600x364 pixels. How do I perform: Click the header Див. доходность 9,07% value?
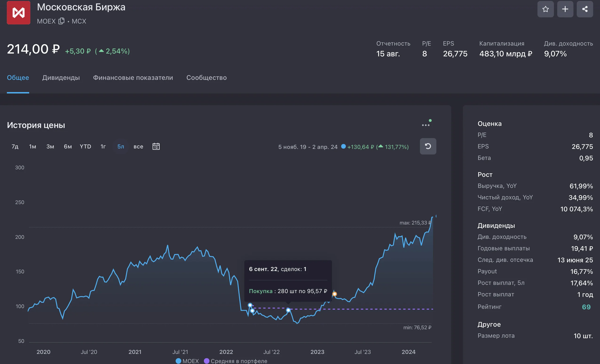click(555, 54)
